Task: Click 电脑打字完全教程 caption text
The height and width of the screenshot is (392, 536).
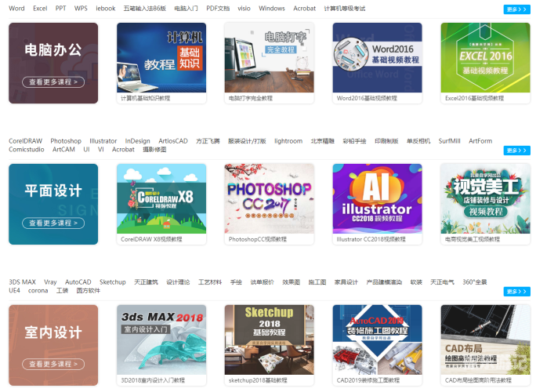Action: [x=251, y=98]
